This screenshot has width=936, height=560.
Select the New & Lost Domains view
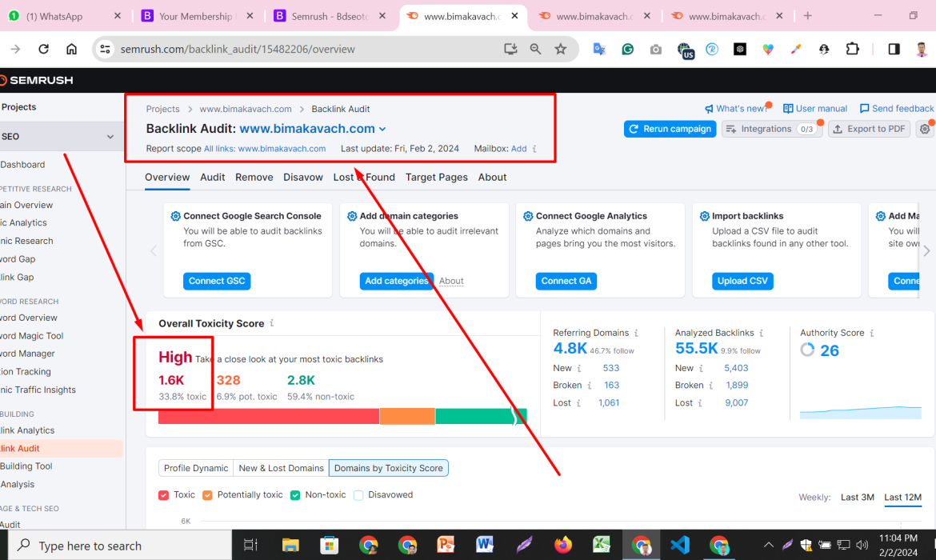click(281, 468)
